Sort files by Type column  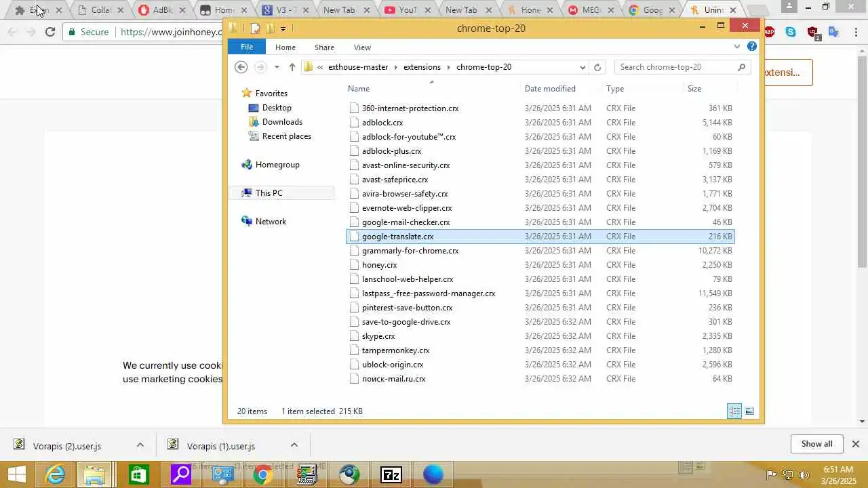[615, 89]
